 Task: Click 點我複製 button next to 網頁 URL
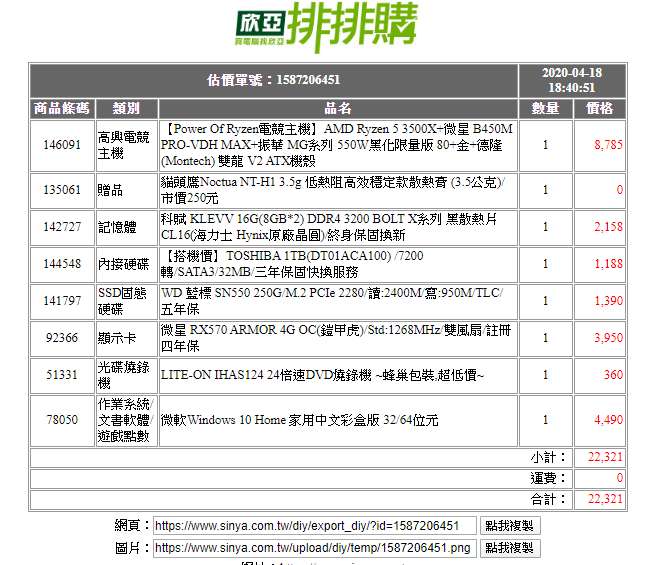(x=510, y=526)
